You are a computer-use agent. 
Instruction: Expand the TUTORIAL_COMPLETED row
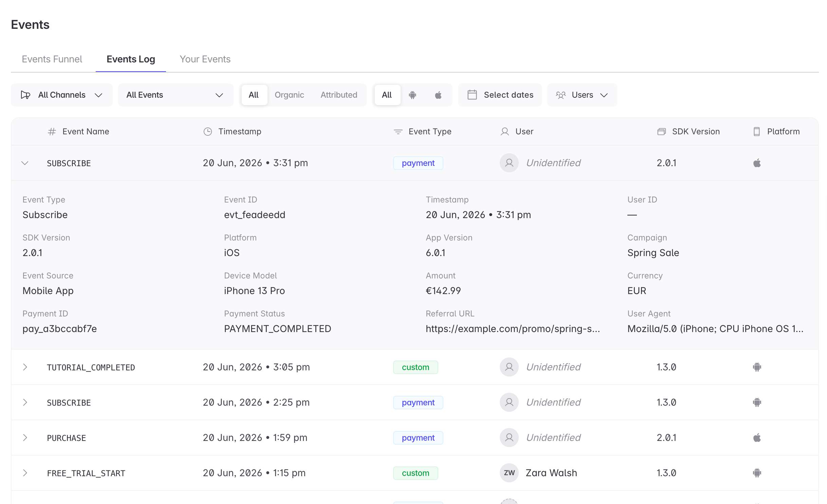tap(25, 367)
